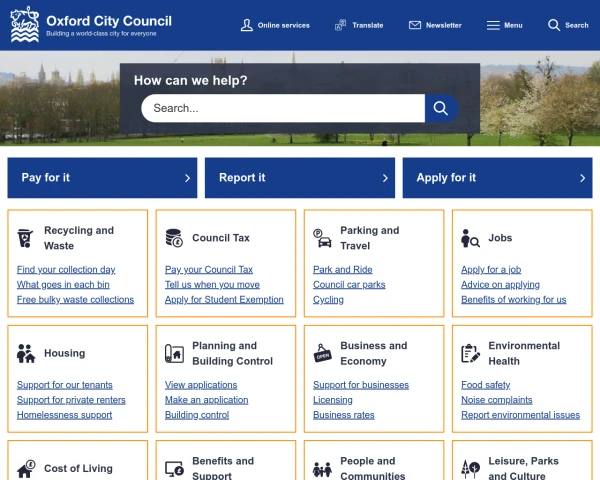
Task: Click the magnifying glass search button
Action: [441, 108]
